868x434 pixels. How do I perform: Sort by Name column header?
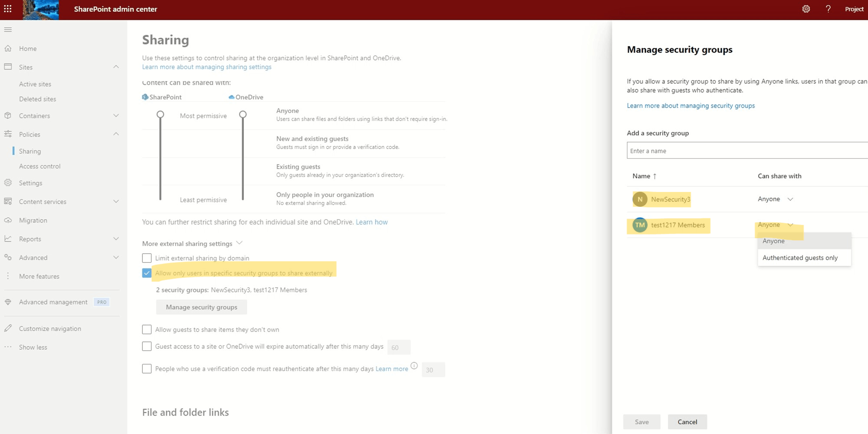(x=644, y=176)
